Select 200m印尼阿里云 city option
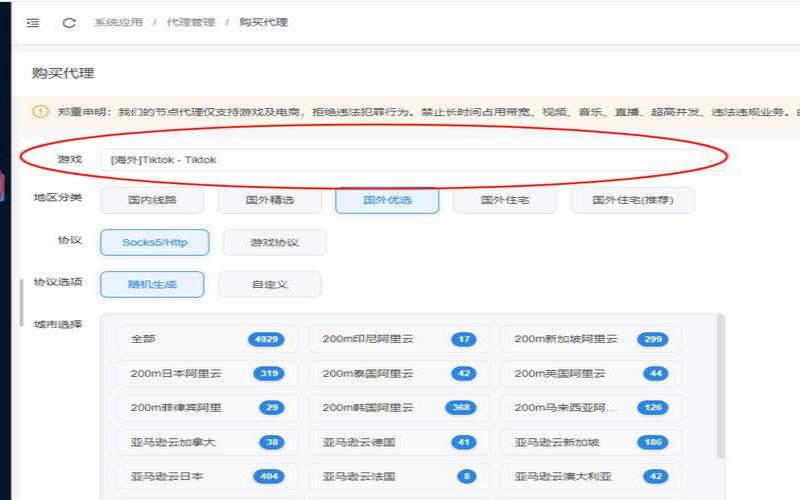The width and height of the screenshot is (800, 500). click(x=399, y=339)
